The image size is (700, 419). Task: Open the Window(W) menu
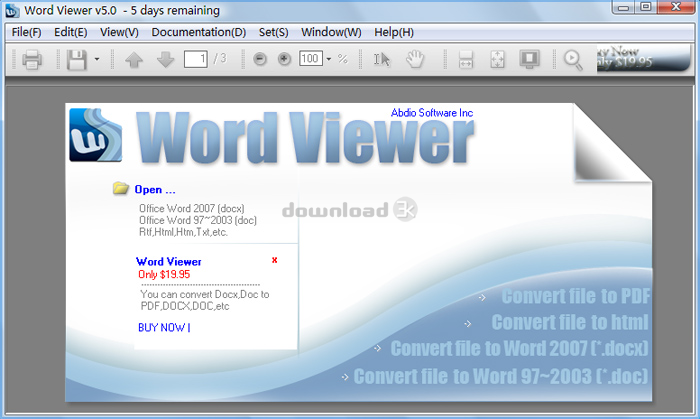click(331, 32)
